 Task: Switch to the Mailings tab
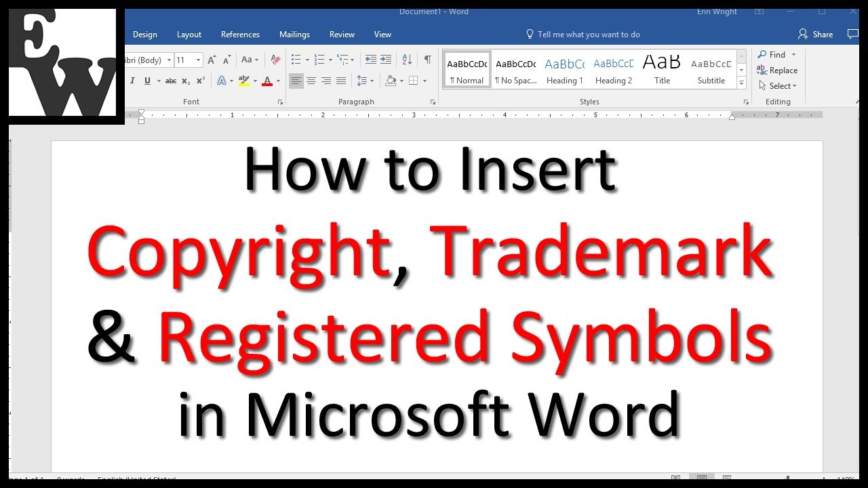point(294,35)
